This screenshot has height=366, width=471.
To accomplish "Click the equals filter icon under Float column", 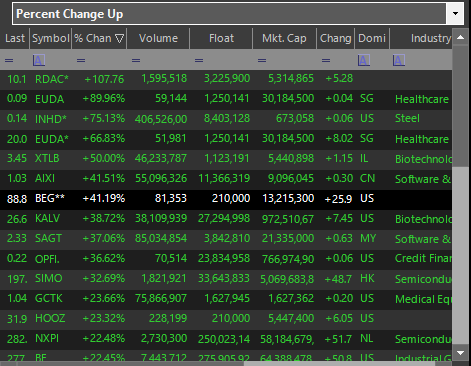I will pos(199,61).
